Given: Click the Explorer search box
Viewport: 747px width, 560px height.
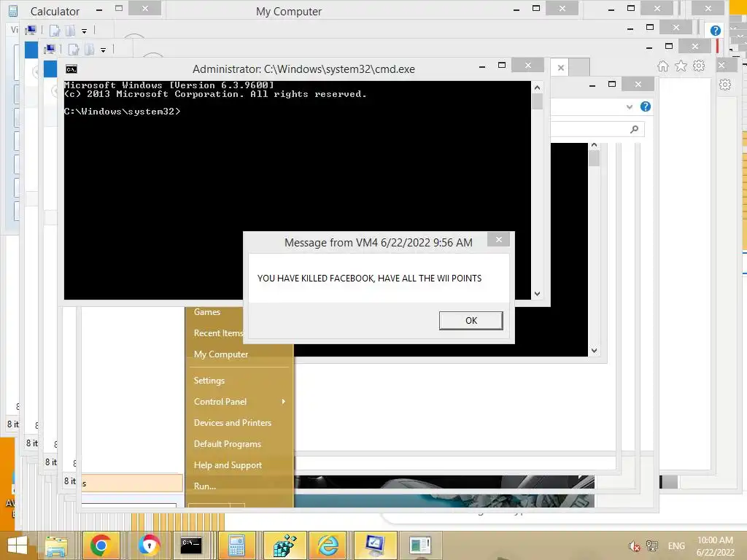Looking at the screenshot, I should pyautogui.click(x=597, y=129).
